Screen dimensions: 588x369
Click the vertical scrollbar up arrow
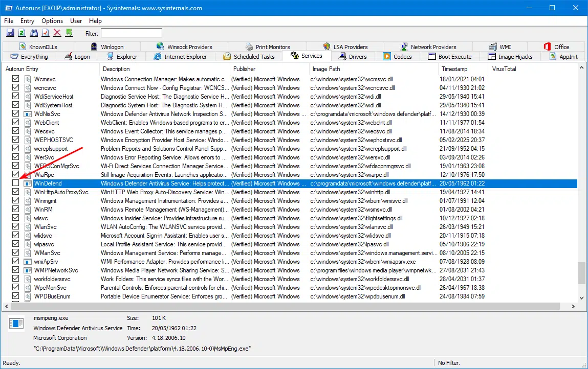click(x=581, y=68)
